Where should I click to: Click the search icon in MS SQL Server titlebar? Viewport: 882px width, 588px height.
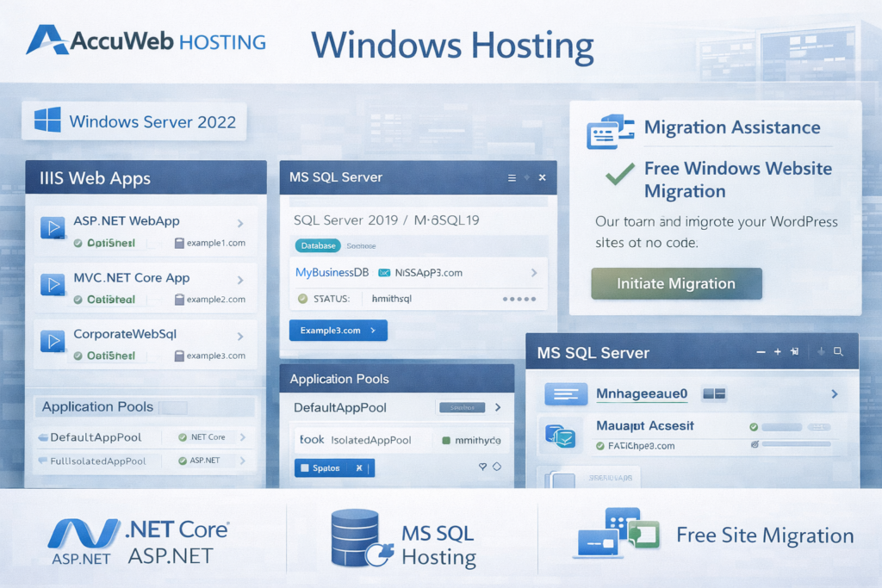[x=839, y=351]
